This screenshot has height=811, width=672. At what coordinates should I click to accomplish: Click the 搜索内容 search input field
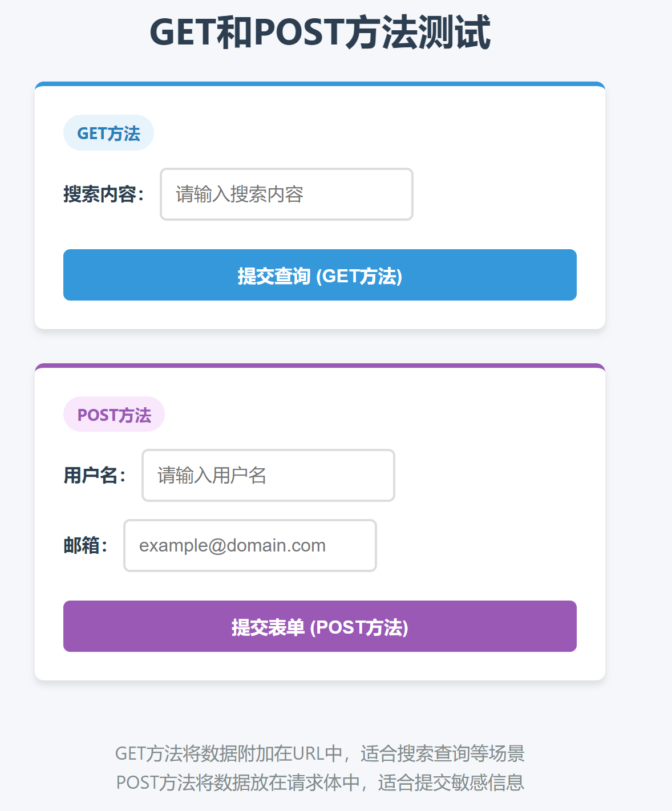[x=286, y=194]
